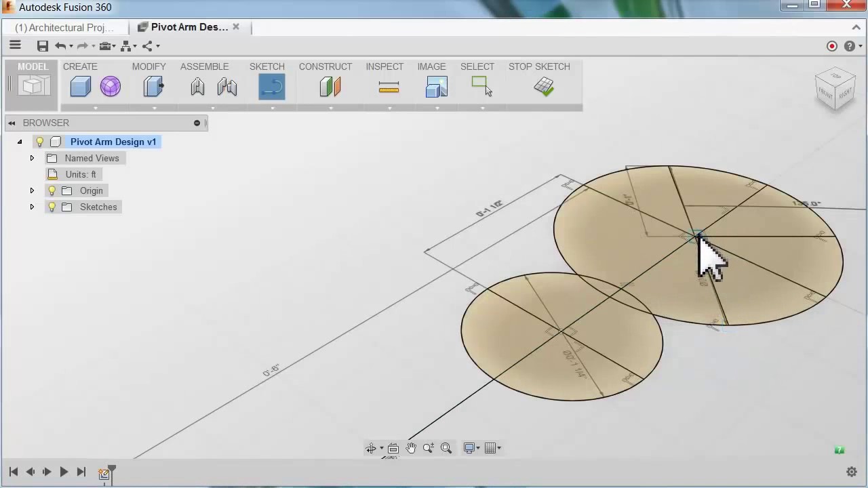Expand the Sketches folder in the browser
Viewport: 868px width, 488px height.
tap(32, 207)
